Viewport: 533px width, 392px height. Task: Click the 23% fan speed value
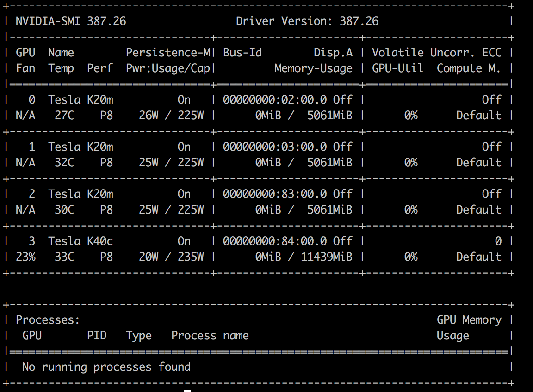[25, 257]
